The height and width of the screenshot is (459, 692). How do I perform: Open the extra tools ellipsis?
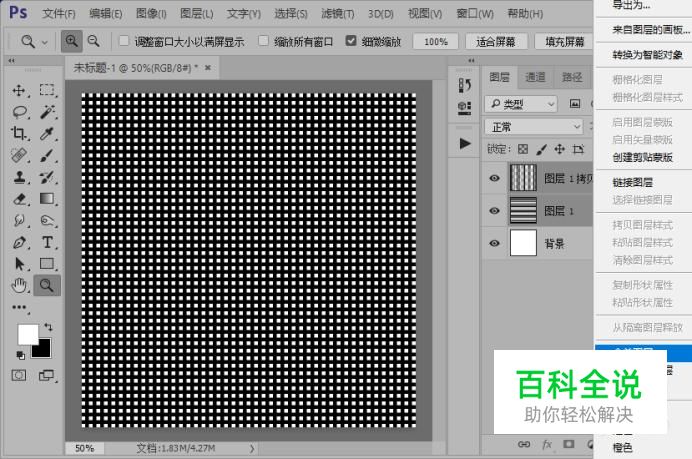coord(19,307)
